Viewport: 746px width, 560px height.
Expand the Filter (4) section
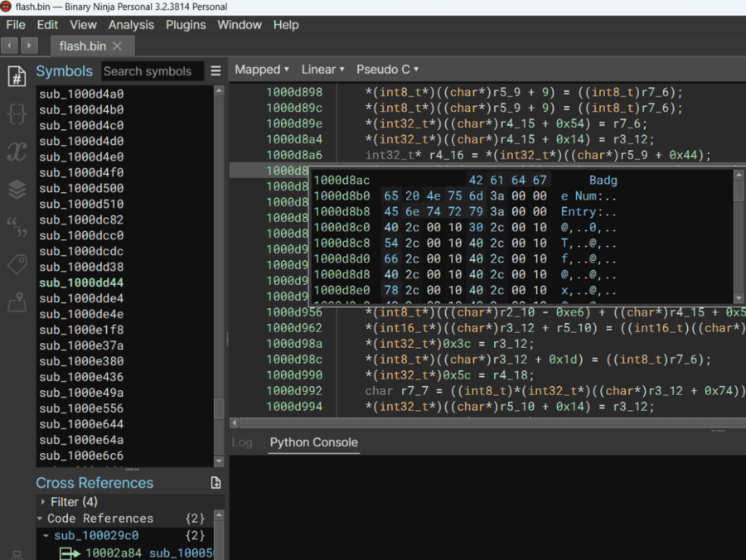[43, 502]
